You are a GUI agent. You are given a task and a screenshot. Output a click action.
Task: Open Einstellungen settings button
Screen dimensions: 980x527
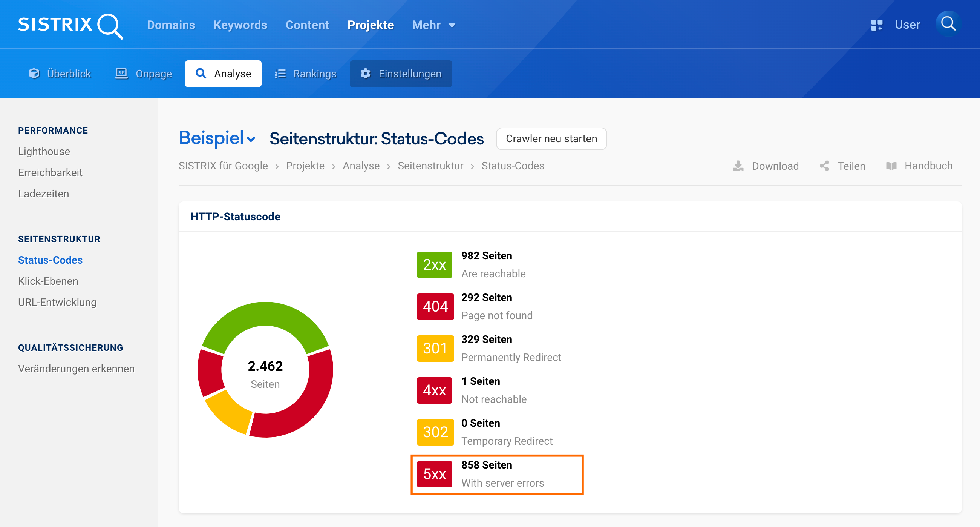401,74
